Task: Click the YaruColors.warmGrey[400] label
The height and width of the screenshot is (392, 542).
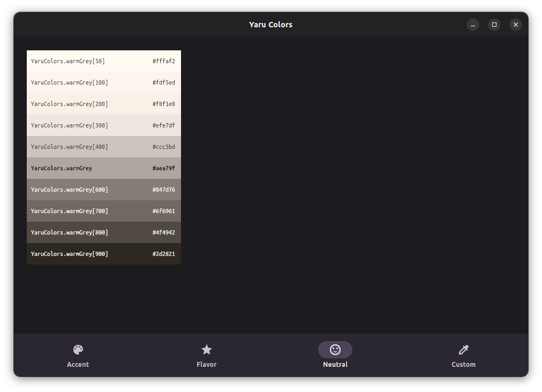Action: pos(70,147)
